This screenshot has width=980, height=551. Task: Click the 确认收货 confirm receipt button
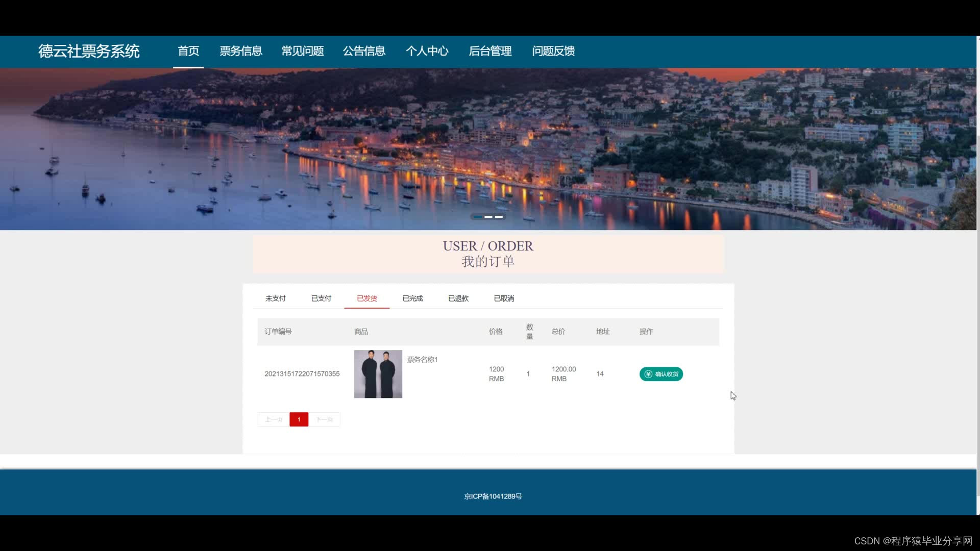[x=661, y=374]
